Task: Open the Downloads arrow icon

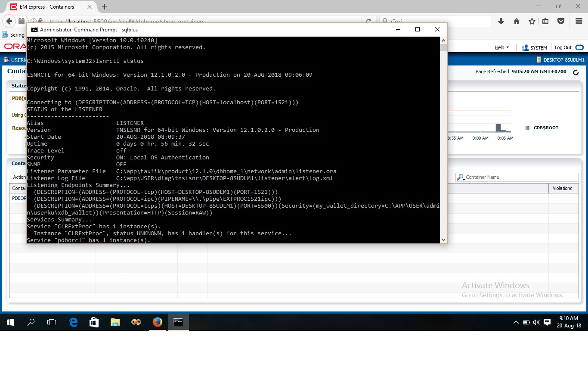Action: pos(501,21)
